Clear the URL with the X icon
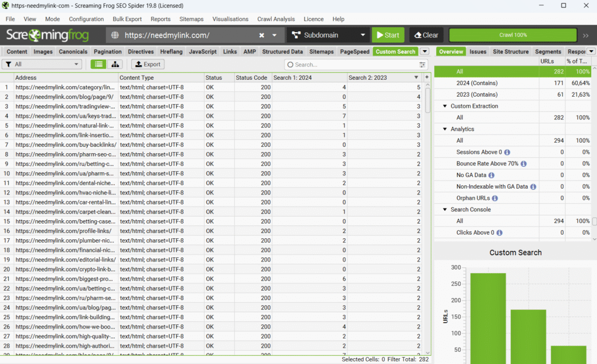597x364 pixels. click(262, 36)
